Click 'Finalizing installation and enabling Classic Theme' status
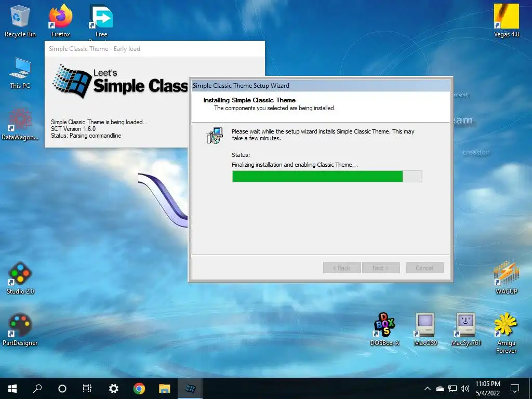This screenshot has width=532, height=399. coord(295,165)
